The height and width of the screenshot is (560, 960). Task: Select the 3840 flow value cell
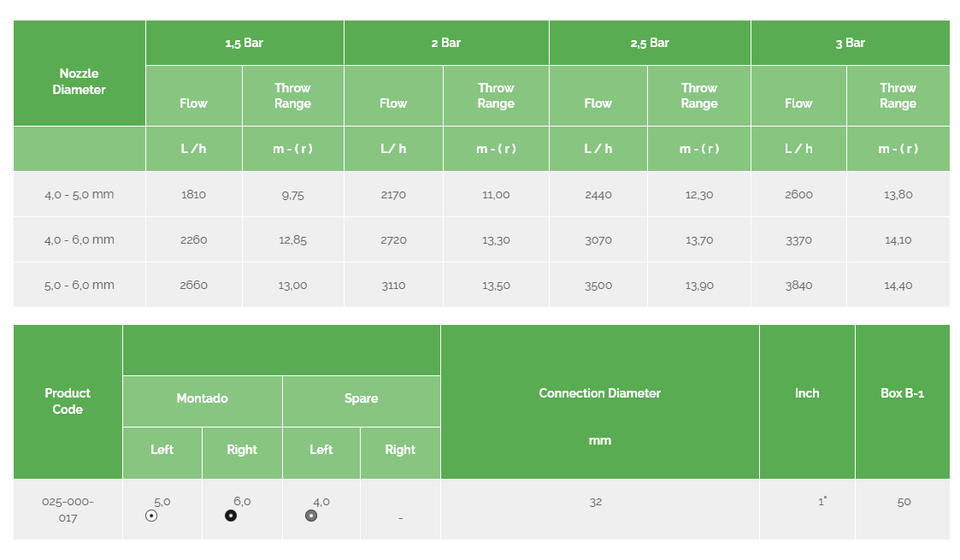[799, 286]
